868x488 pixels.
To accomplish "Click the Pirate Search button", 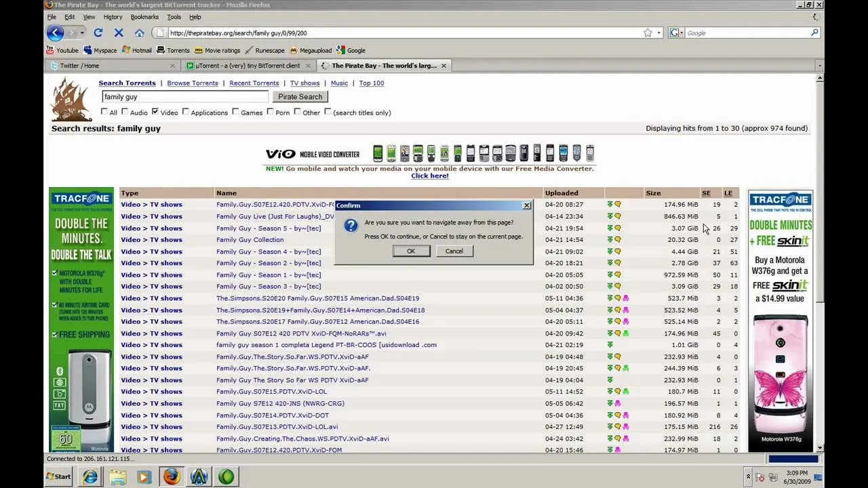I will [x=300, y=97].
